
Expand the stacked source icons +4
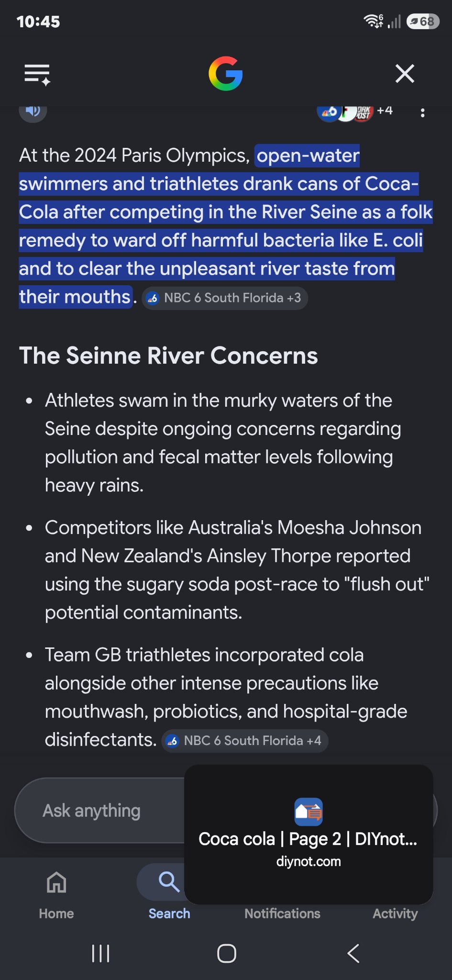pyautogui.click(x=355, y=113)
